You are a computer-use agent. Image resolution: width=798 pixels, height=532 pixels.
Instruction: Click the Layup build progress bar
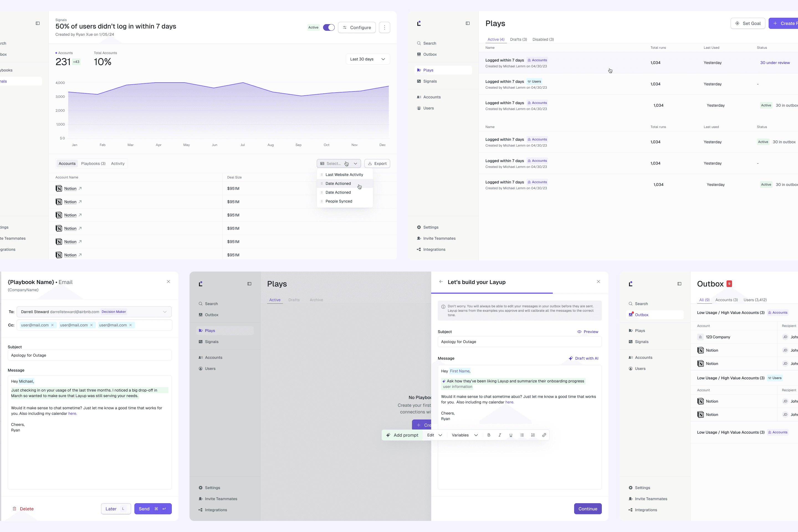pos(492,293)
